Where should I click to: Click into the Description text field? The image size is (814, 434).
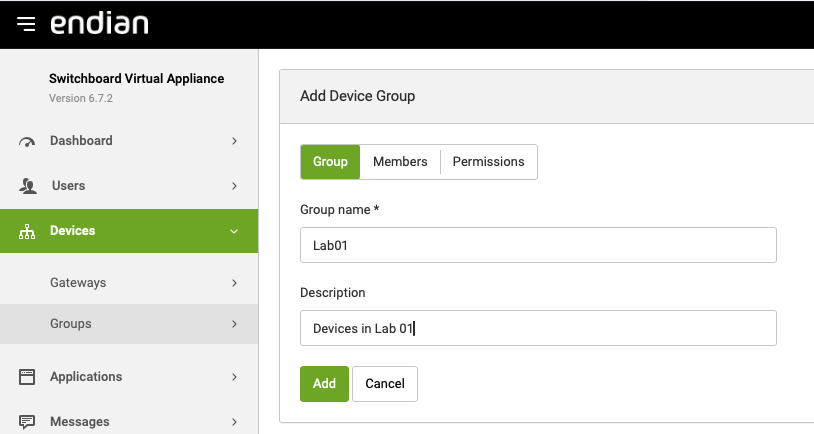[x=538, y=328]
